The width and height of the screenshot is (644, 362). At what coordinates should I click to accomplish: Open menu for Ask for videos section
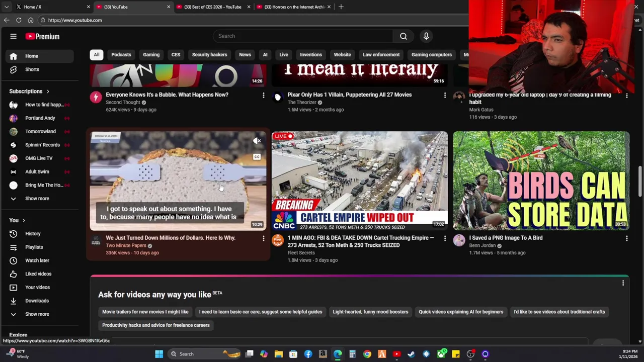623,283
